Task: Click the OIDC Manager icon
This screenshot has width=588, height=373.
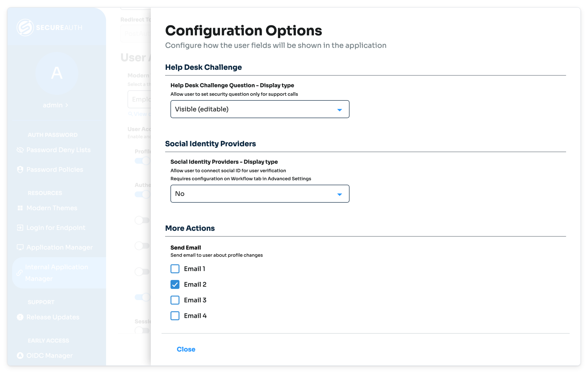Action: coord(20,356)
